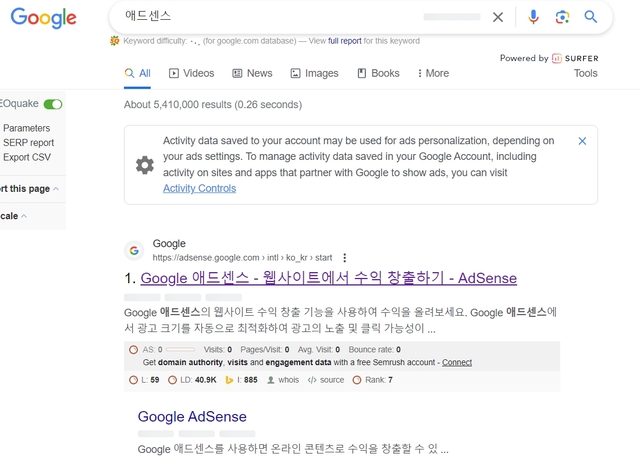The image size is (640, 464).
Task: Click the AS score circle icon
Action: 133,350
